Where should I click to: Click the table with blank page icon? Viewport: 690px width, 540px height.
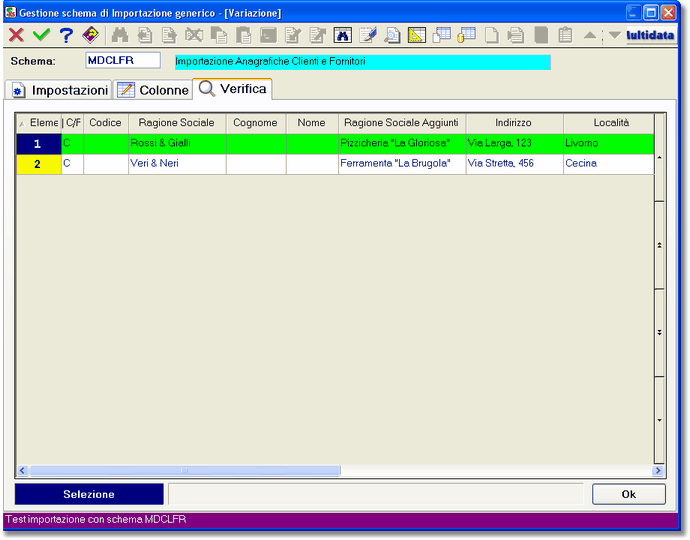(x=442, y=35)
